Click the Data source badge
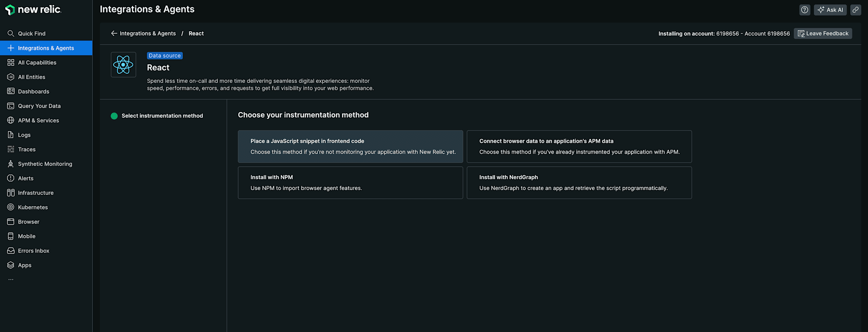 164,56
